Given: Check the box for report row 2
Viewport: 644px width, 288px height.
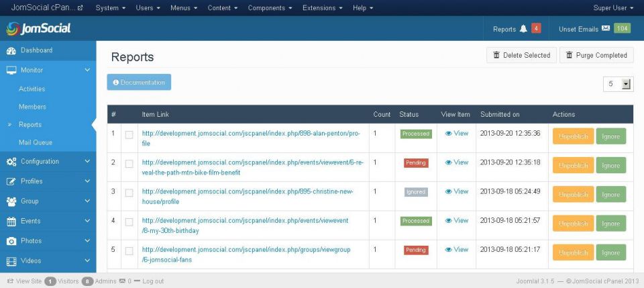Looking at the screenshot, I should coord(129,164).
